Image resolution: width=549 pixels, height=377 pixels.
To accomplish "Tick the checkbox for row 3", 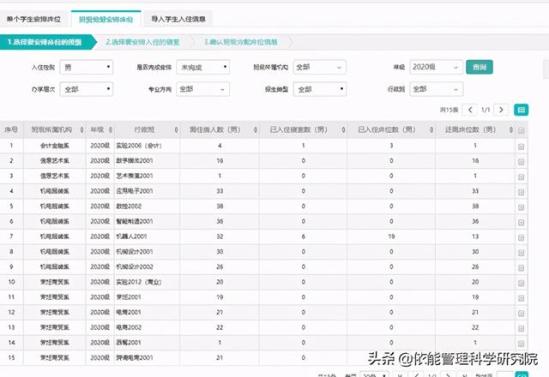I will [521, 177].
